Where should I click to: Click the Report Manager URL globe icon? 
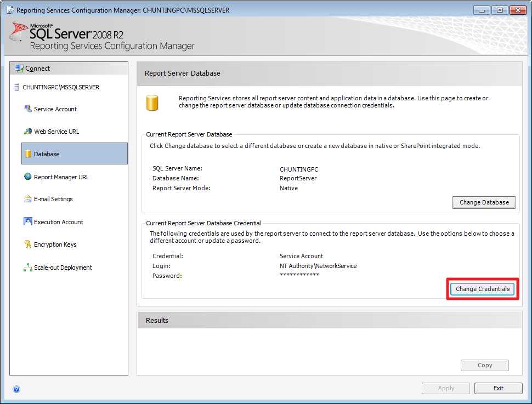click(28, 177)
